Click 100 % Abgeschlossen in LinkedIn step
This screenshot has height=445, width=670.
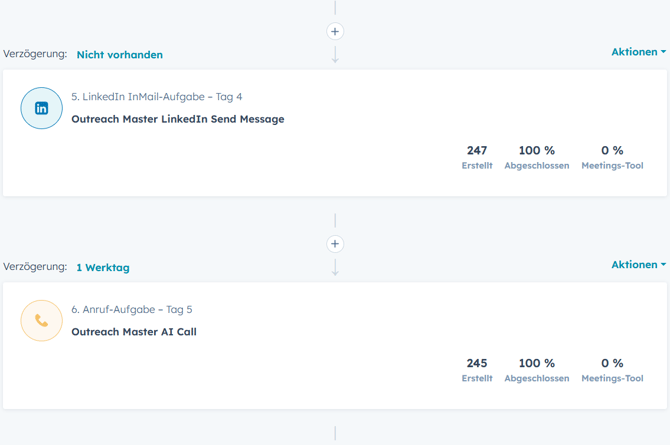click(x=537, y=157)
